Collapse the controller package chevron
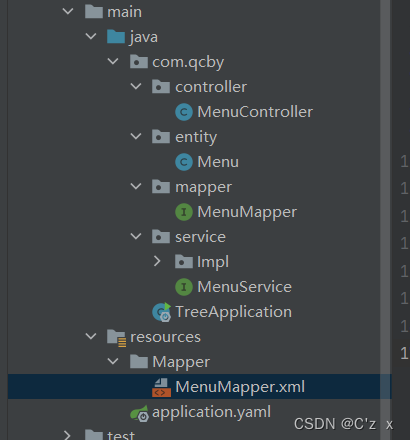 136,86
